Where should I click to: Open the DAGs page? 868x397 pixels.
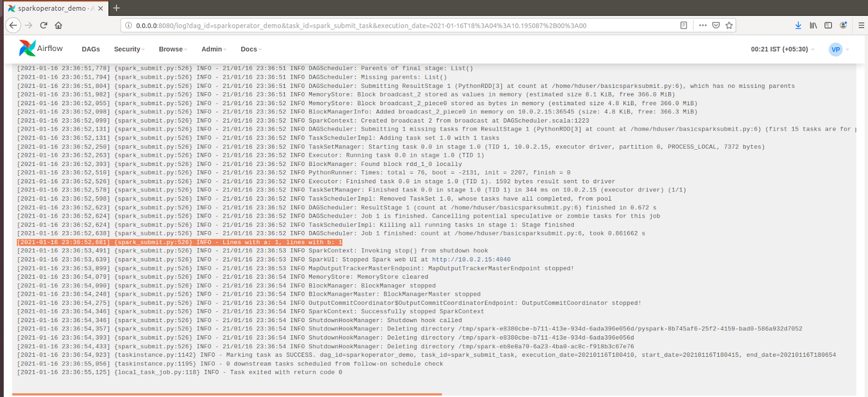91,49
